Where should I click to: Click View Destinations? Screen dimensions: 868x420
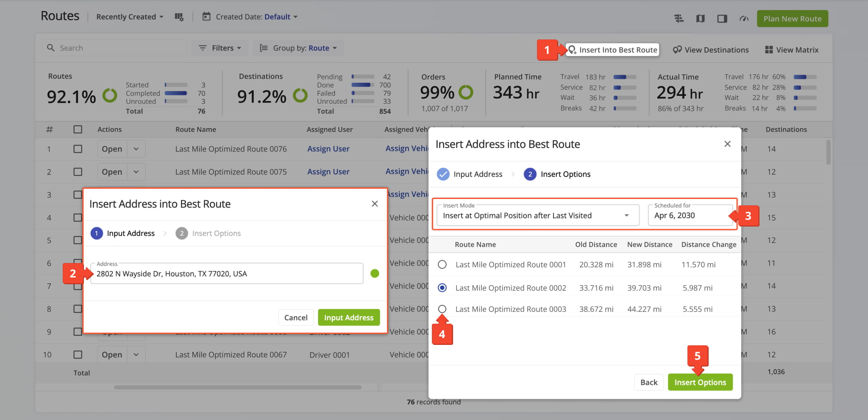(711, 50)
